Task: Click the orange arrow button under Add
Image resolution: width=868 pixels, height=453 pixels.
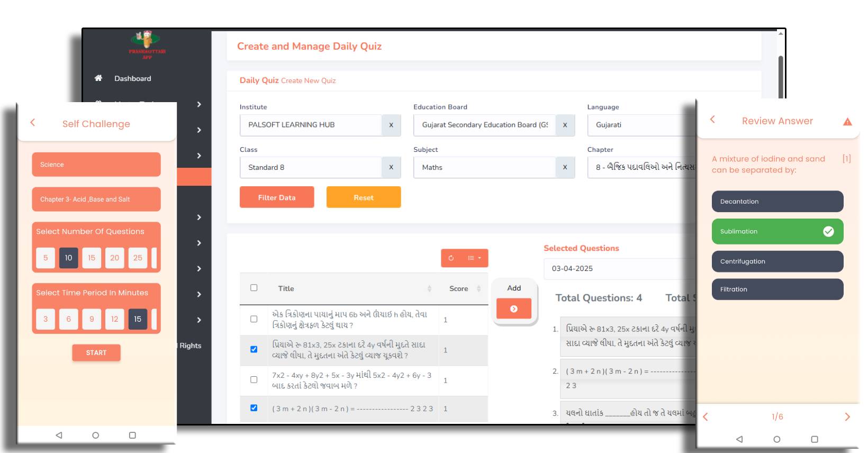Action: coord(513,309)
